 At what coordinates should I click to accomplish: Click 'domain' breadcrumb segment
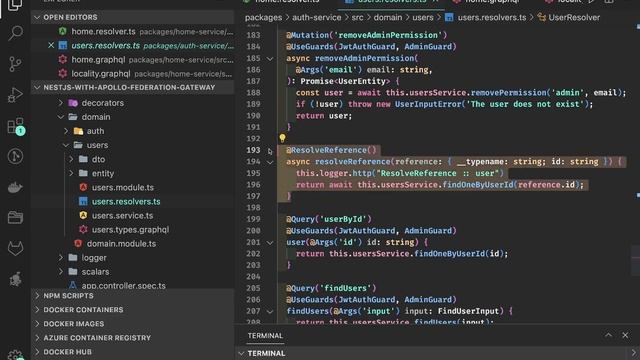[x=388, y=18]
